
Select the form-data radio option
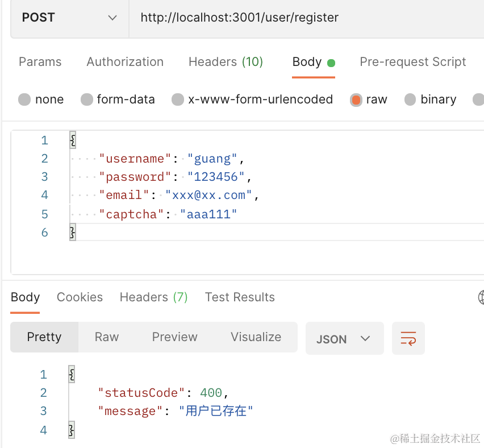(87, 99)
